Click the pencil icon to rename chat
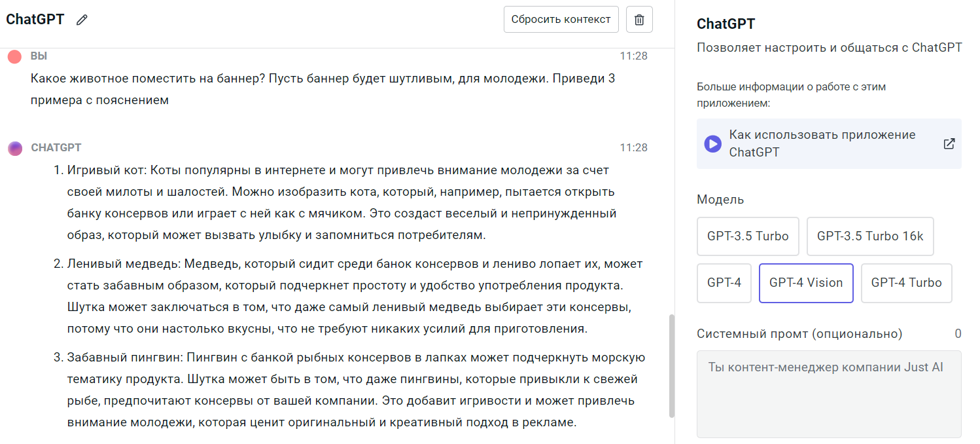Image resolution: width=980 pixels, height=444 pixels. tap(82, 20)
